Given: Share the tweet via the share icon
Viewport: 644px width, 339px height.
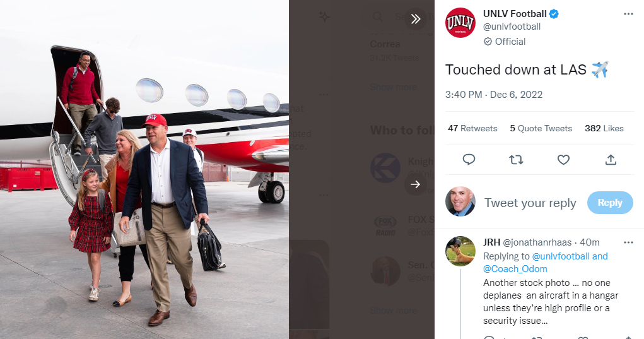Looking at the screenshot, I should click(x=611, y=160).
